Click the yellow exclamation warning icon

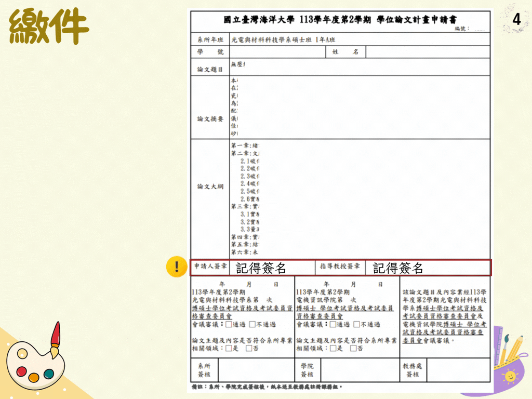click(177, 267)
